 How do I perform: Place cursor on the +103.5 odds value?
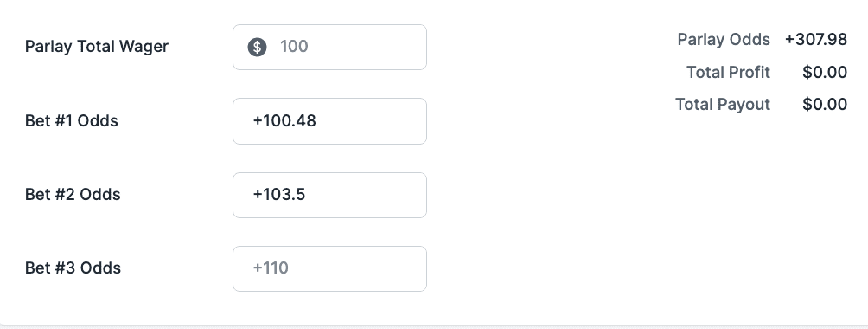(x=279, y=195)
